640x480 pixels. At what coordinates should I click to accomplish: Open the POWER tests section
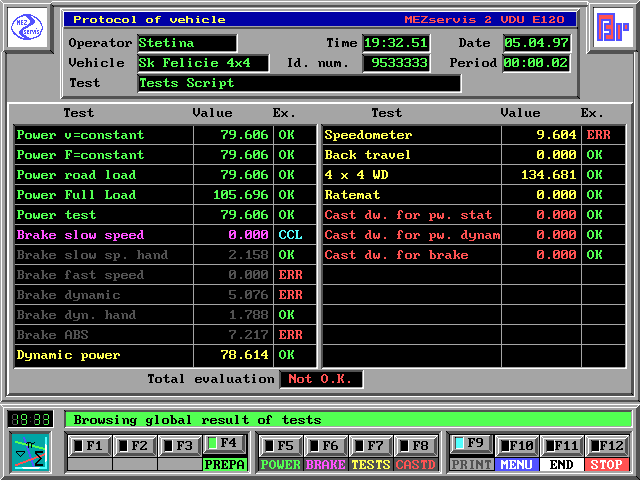(281, 464)
